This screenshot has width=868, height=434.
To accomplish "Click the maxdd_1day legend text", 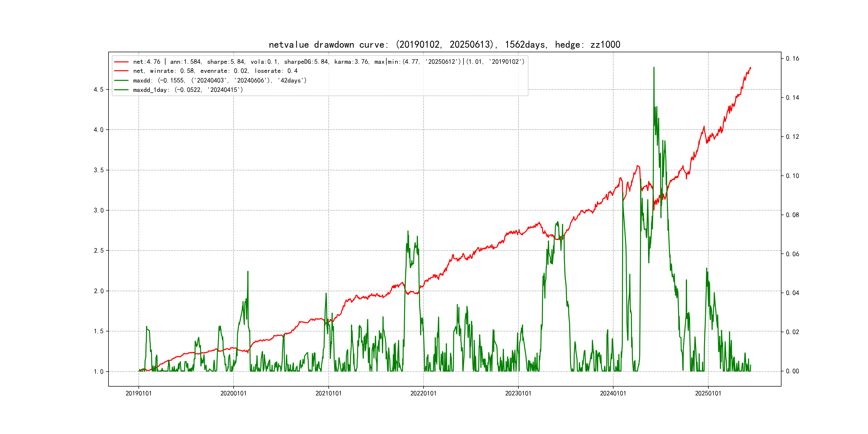I will pyautogui.click(x=188, y=90).
